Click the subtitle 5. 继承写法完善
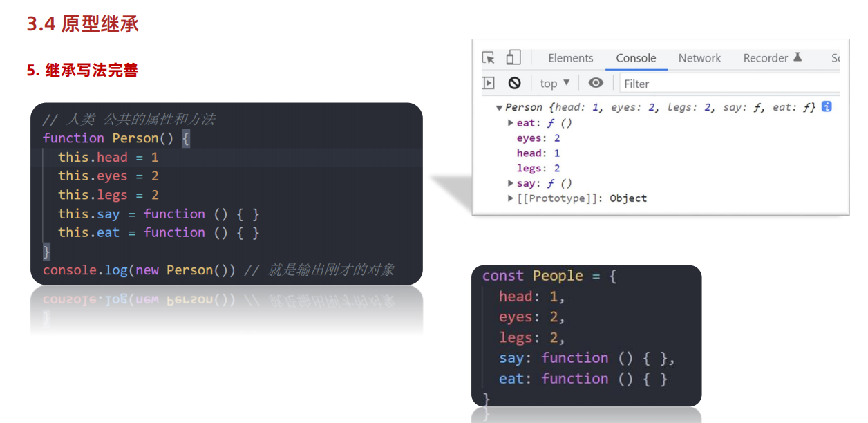Screen dimensions: 868x423 82,70
